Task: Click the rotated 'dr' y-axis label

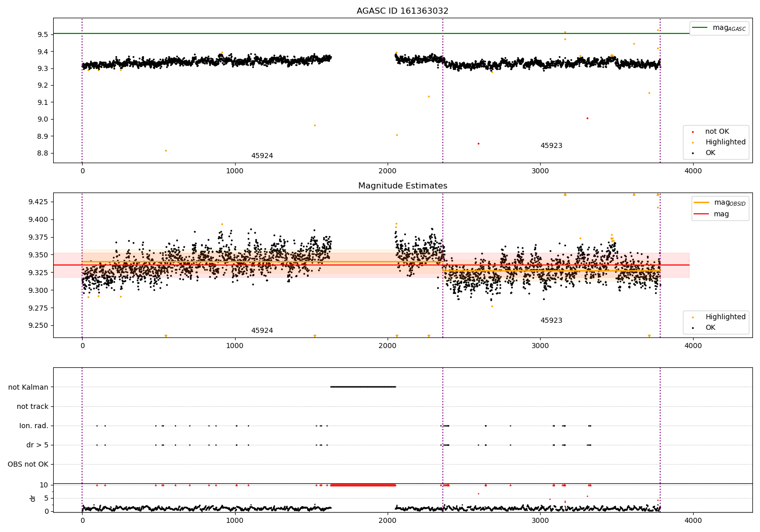Action: (33, 498)
